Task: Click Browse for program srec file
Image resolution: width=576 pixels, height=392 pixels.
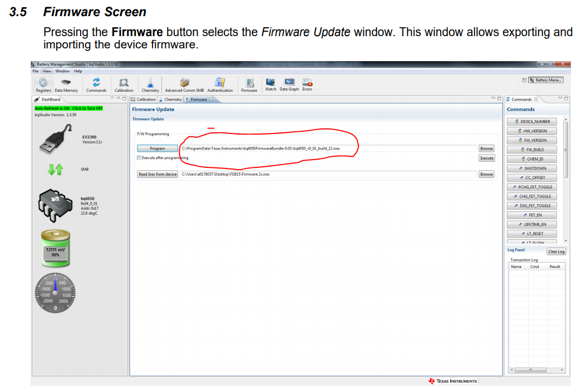Action: pyautogui.click(x=486, y=148)
